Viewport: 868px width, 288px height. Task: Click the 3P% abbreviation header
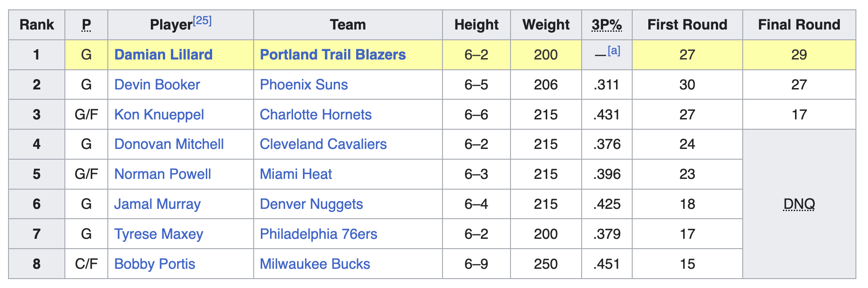click(x=606, y=25)
